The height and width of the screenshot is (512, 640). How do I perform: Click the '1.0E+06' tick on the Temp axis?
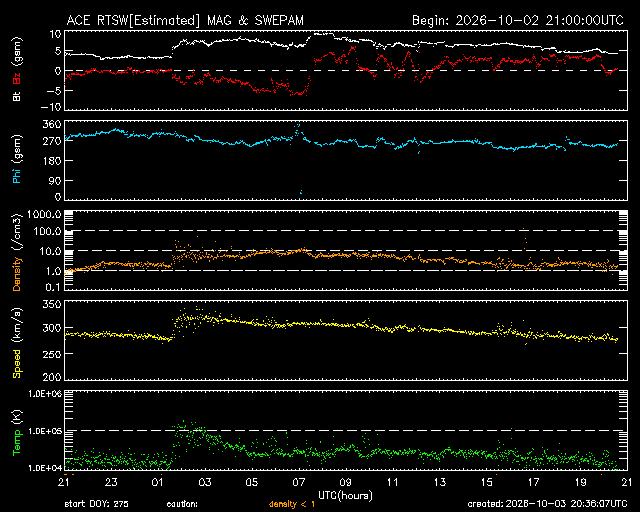pos(45,394)
